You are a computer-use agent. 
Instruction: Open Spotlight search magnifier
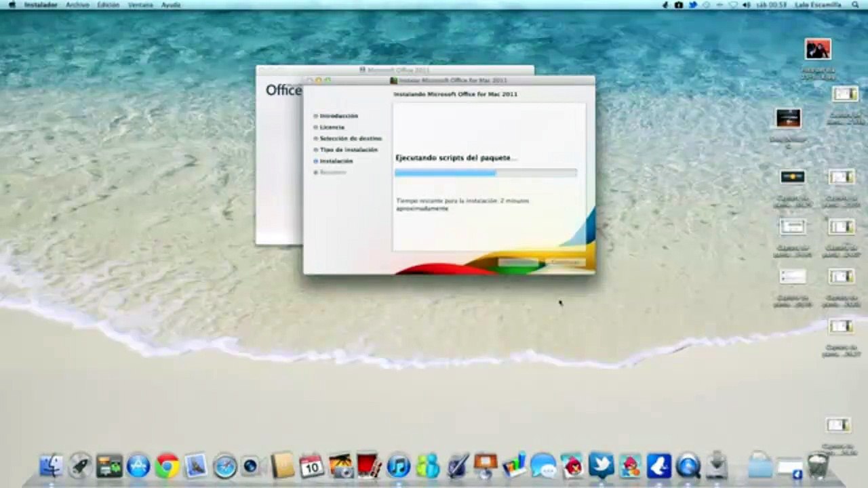(856, 5)
